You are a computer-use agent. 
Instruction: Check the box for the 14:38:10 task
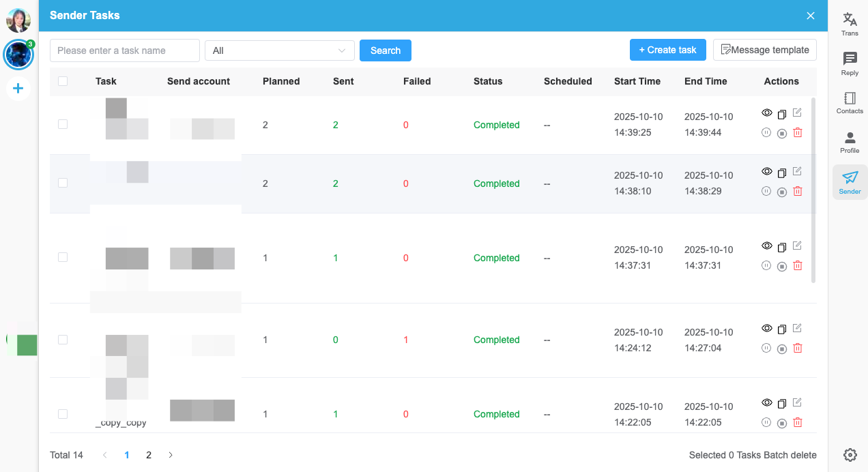[x=63, y=183]
